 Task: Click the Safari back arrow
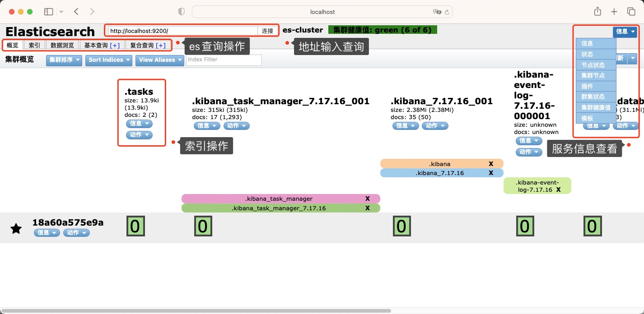click(76, 12)
